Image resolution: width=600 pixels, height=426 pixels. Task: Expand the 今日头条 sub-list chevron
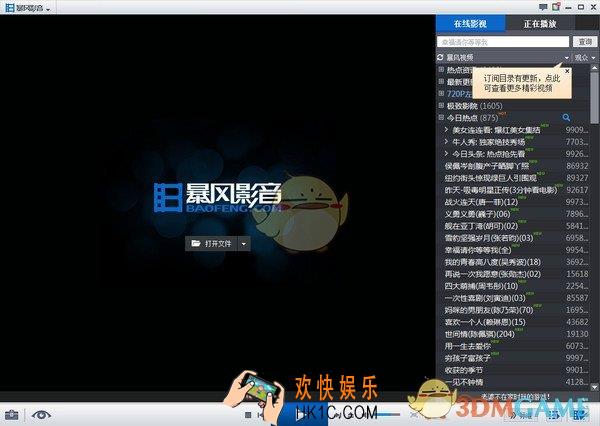coord(446,153)
